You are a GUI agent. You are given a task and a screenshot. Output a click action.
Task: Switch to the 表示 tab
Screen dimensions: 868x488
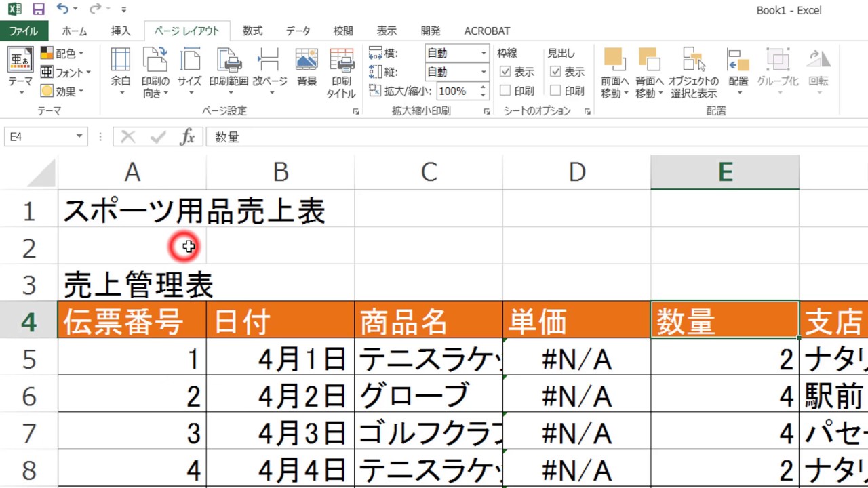(387, 31)
